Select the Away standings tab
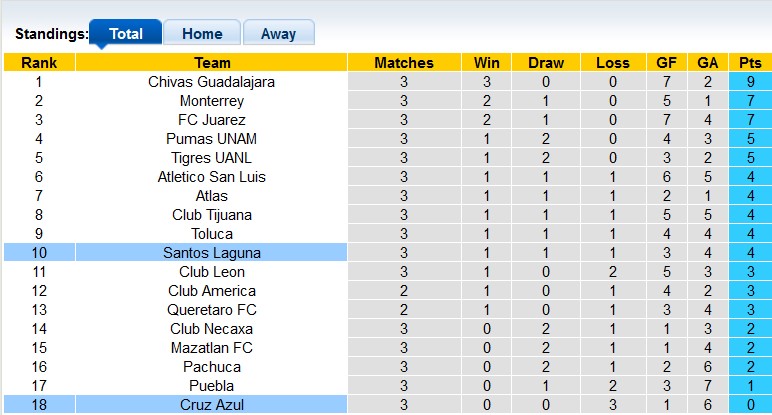This screenshot has width=772, height=415. click(x=278, y=33)
